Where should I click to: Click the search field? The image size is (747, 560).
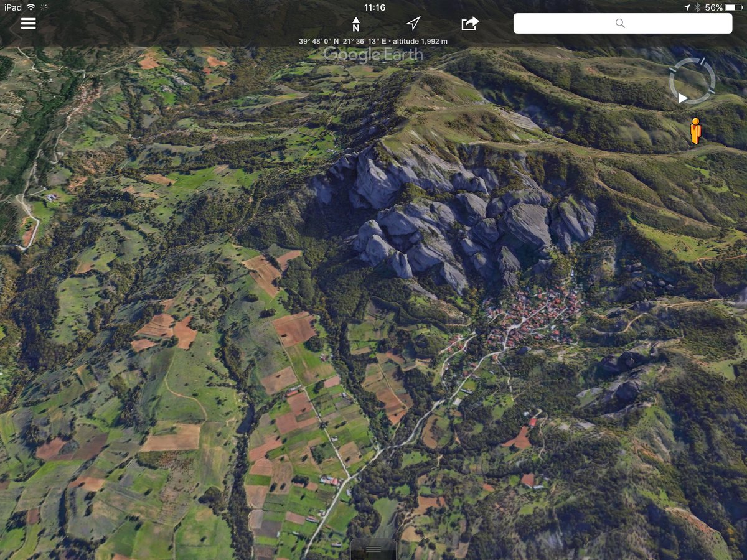point(622,24)
